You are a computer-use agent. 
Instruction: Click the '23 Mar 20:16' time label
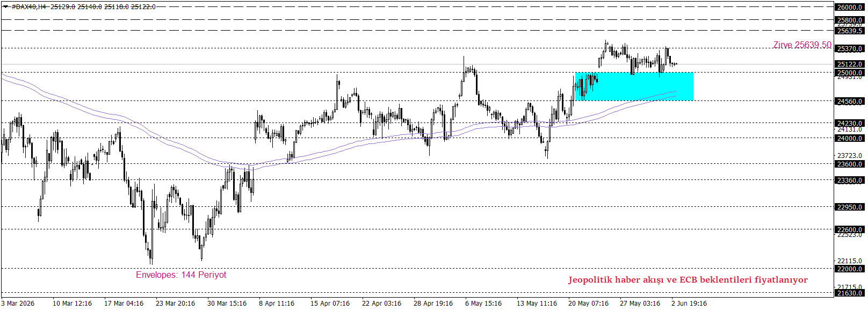coord(175,304)
